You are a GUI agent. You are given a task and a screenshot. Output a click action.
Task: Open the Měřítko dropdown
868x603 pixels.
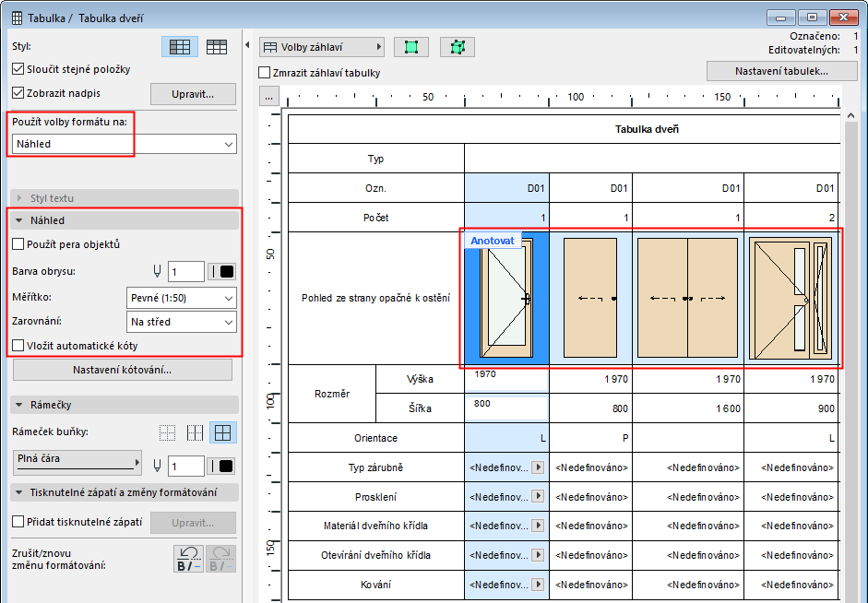pos(181,298)
